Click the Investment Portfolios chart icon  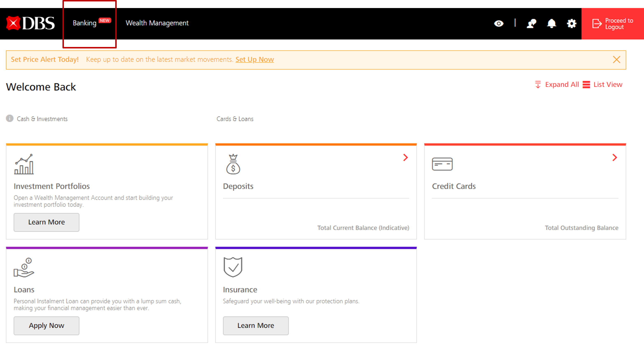click(24, 164)
